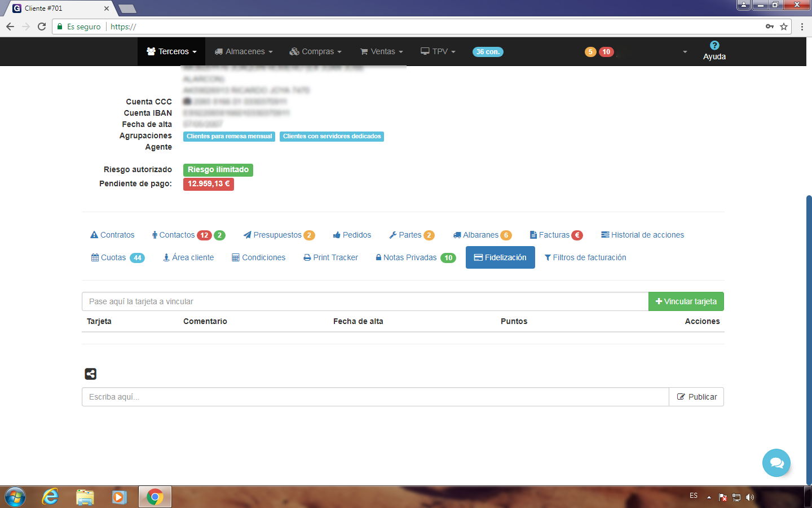Open the user account dropdown caret

(685, 52)
